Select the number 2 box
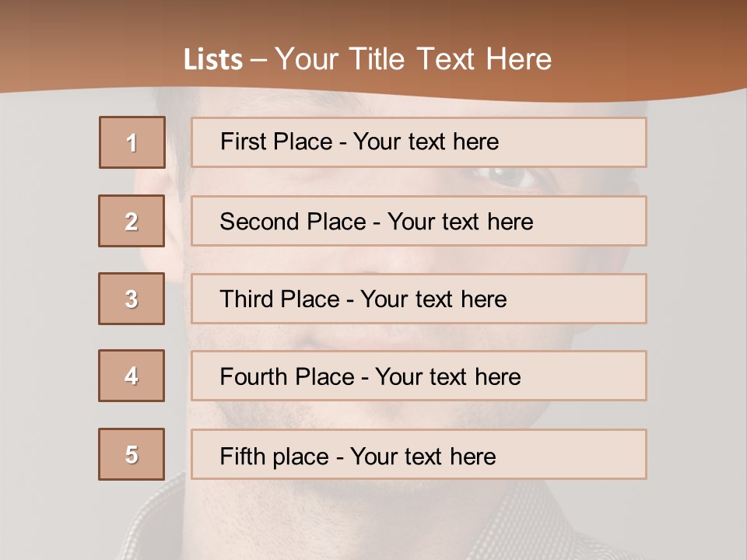This screenshot has height=560, width=747. coord(132,221)
